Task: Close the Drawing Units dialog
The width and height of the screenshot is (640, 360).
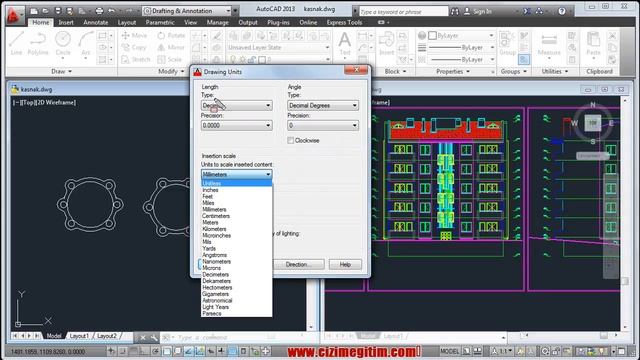Action: coord(356,70)
